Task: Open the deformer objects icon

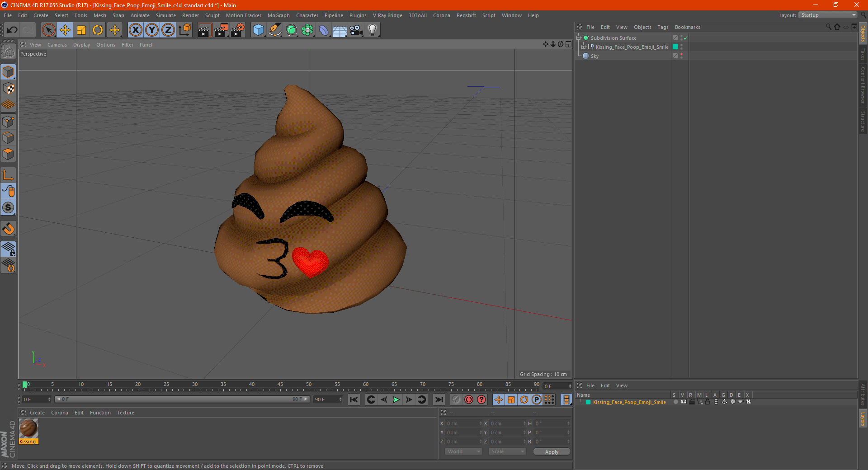Action: click(324, 30)
